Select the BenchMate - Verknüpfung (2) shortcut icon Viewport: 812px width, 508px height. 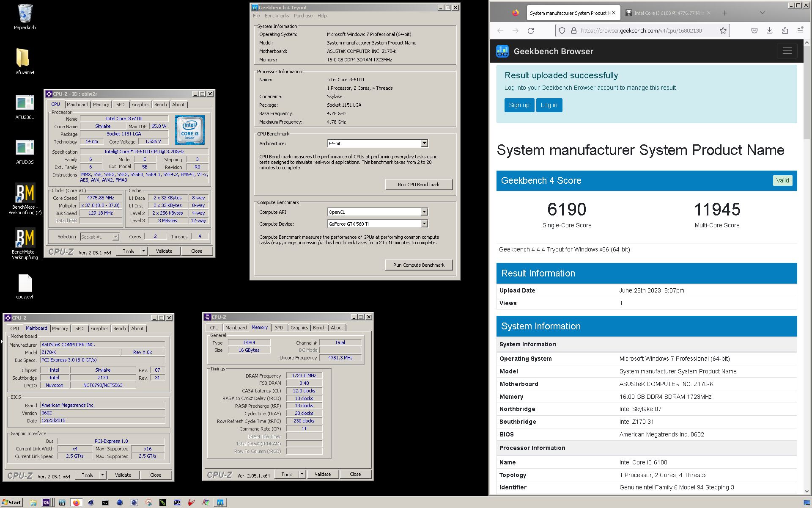[25, 199]
